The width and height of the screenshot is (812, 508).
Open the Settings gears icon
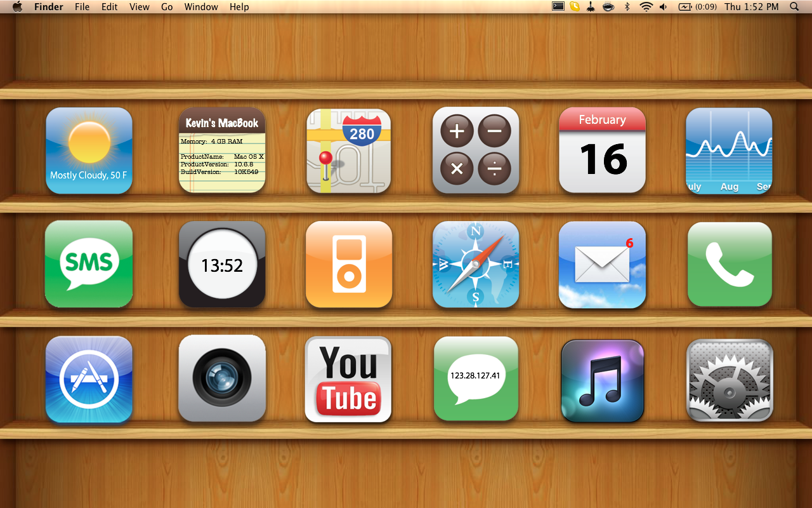tap(730, 380)
